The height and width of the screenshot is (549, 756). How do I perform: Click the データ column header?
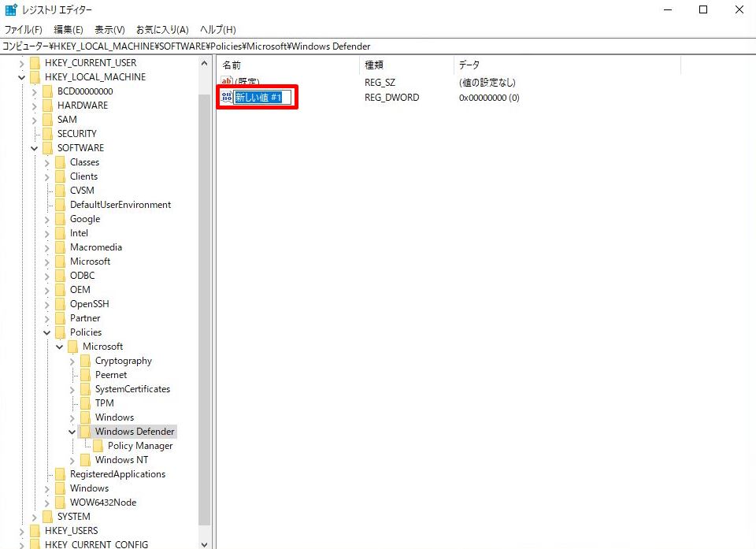click(567, 65)
